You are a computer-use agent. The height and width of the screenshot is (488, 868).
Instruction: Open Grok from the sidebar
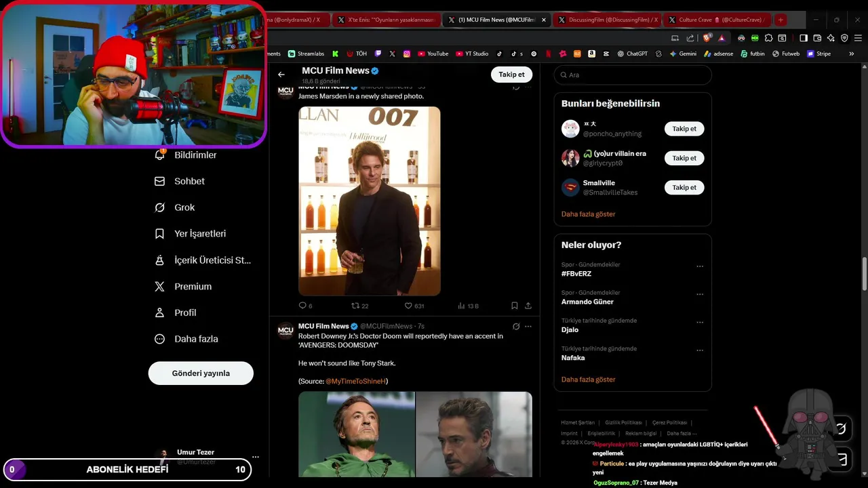[175, 207]
